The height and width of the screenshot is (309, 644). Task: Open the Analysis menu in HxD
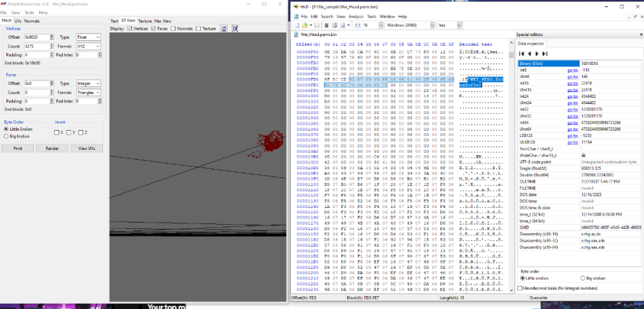click(x=356, y=16)
